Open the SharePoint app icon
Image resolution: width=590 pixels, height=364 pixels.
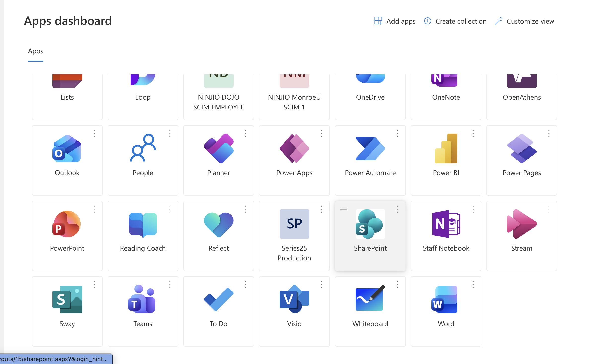tap(370, 224)
